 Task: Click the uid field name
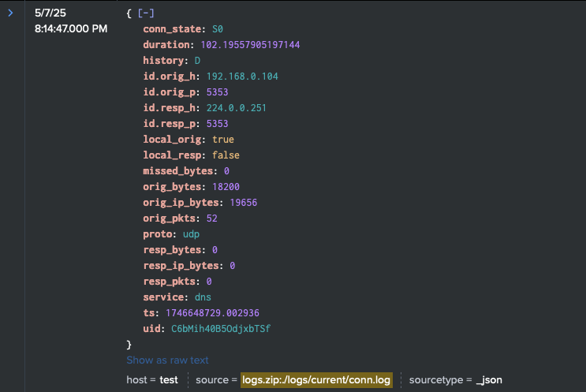click(151, 329)
